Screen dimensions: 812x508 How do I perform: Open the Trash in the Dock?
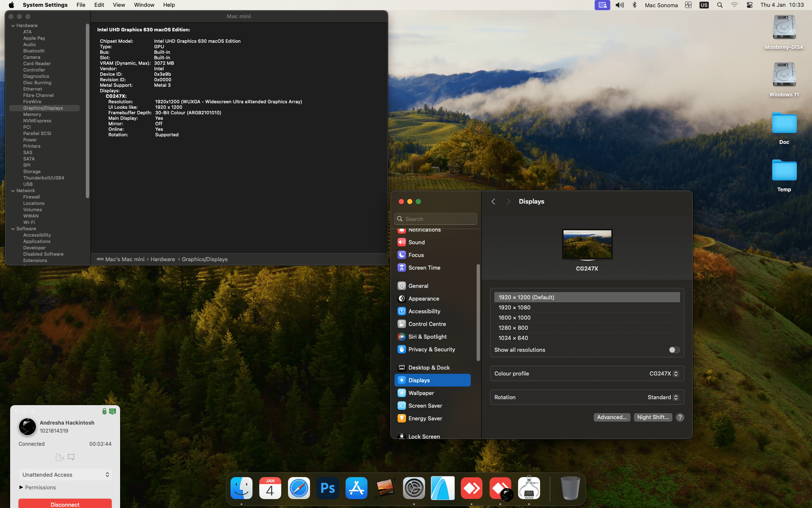570,488
